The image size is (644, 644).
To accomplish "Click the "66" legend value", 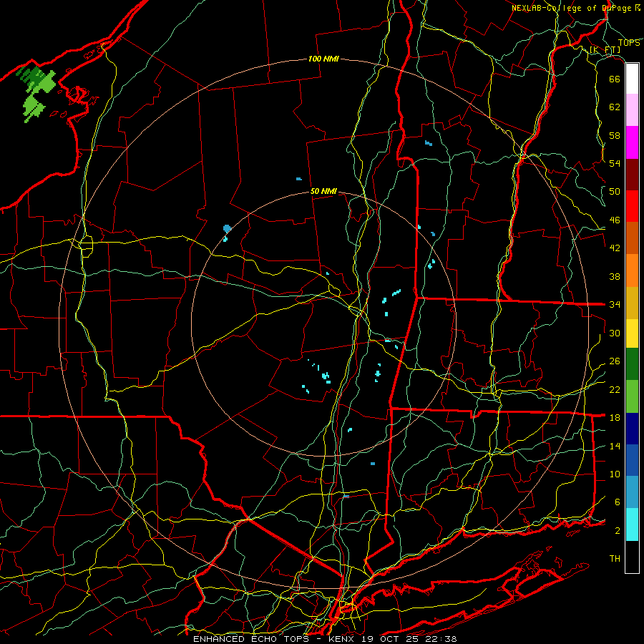I will tap(615, 79).
